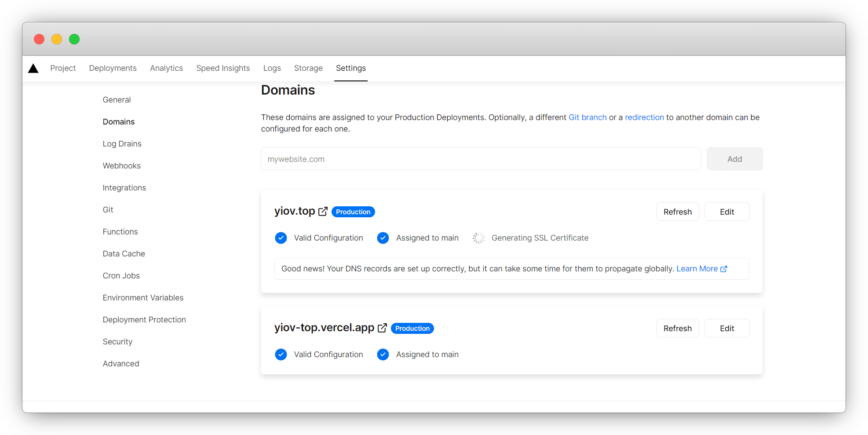This screenshot has width=868, height=435.
Task: Click the Vercel triangle logo
Action: [33, 68]
